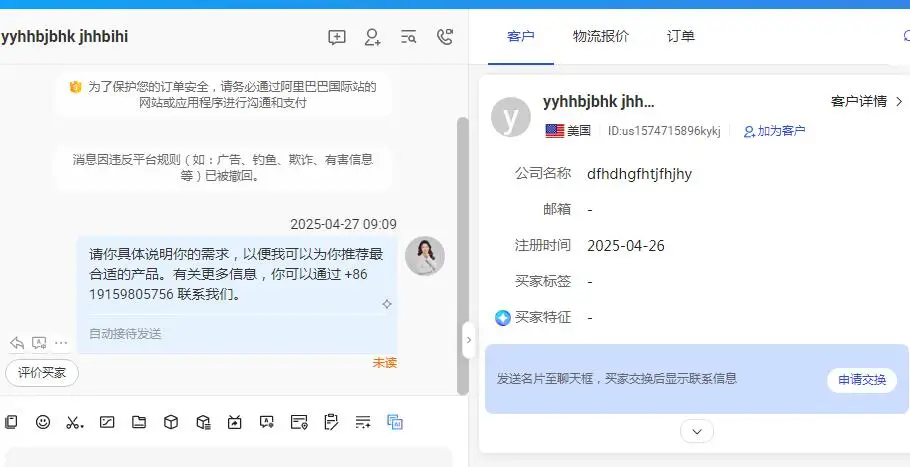Click company name dfhdhgfhtjfhjhy

pos(640,174)
